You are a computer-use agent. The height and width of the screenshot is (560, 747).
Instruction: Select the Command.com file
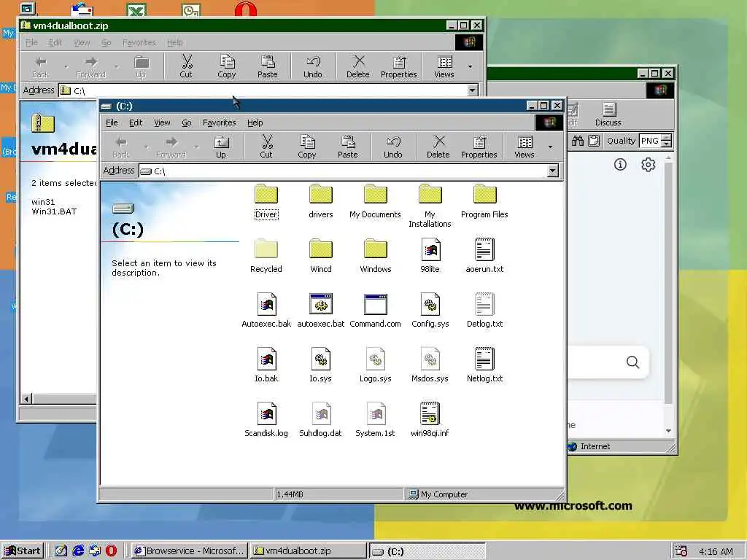pyautogui.click(x=376, y=311)
